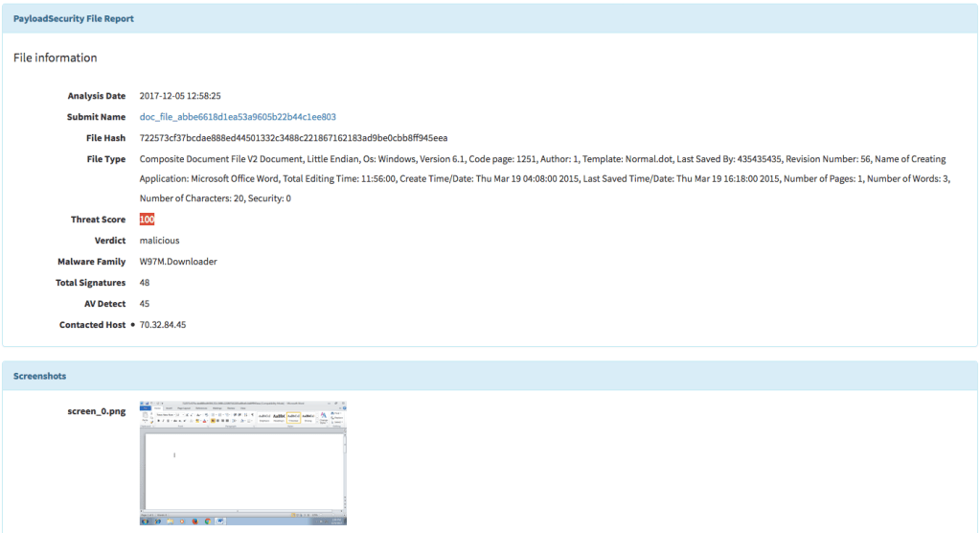Click the malicious verdict text
This screenshot has width=980, height=533.
pos(159,241)
